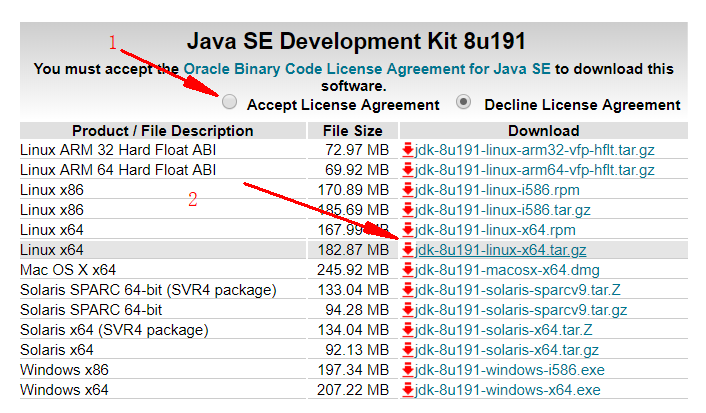Click the 182.87 MB file size cell
This screenshot has width=706, height=413.
353,250
